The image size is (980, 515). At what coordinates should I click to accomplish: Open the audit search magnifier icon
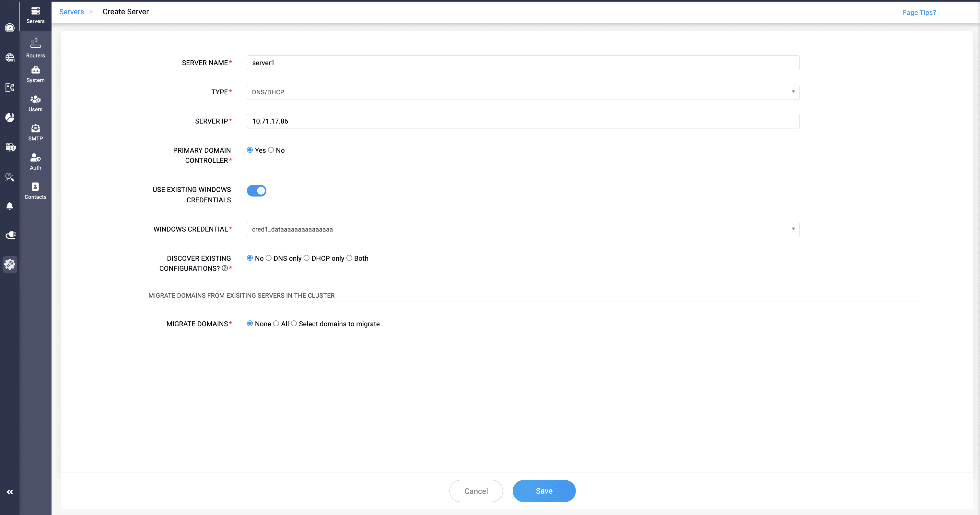10,177
